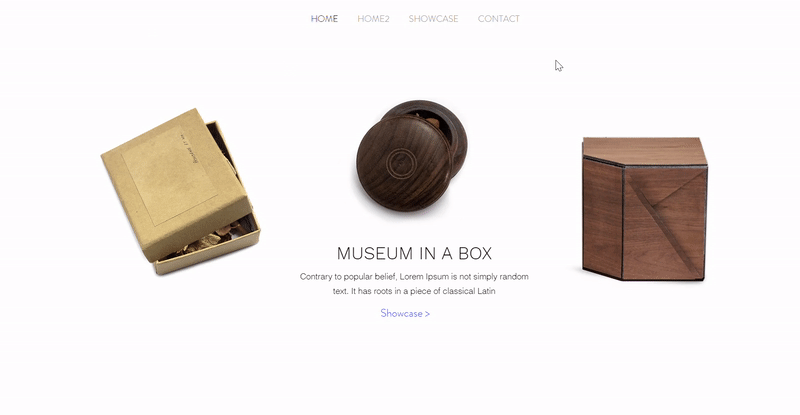Click the line starting 'Contrary to popular belief'
This screenshot has width=800, height=415.
point(414,277)
